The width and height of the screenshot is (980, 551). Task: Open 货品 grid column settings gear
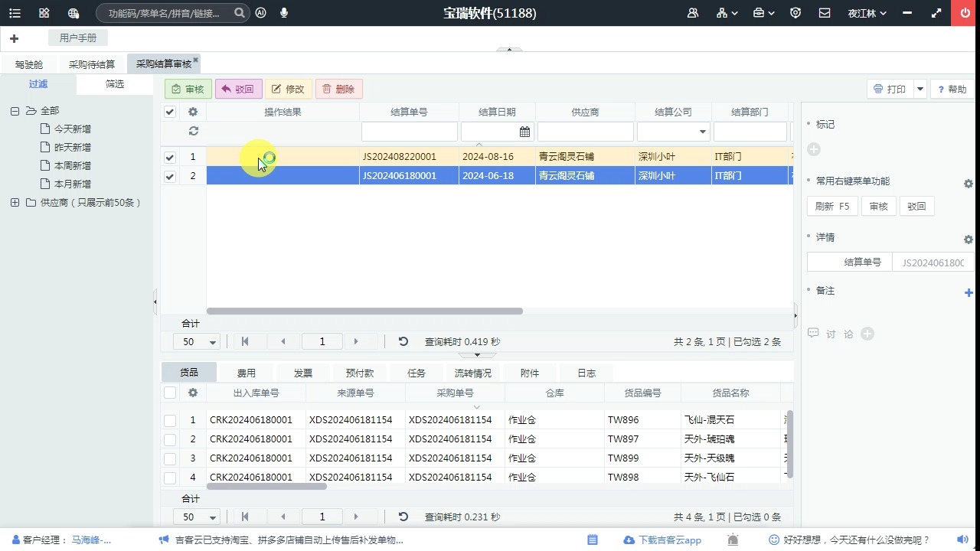[x=193, y=393]
